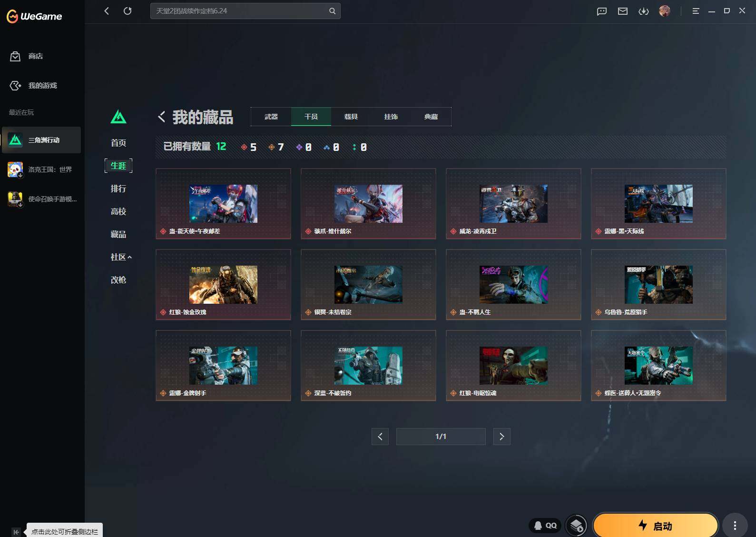This screenshot has height=537, width=756.
Task: Go back from 我的藏品 with the chevron
Action: point(162,117)
